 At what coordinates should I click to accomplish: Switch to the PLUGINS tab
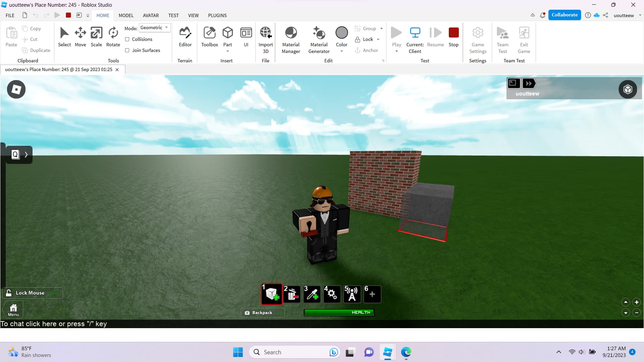(x=217, y=15)
